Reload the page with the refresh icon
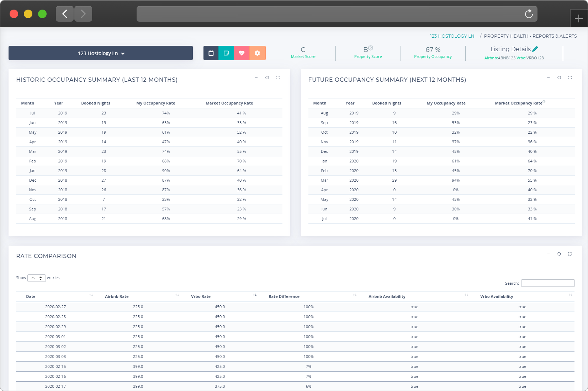 [529, 14]
